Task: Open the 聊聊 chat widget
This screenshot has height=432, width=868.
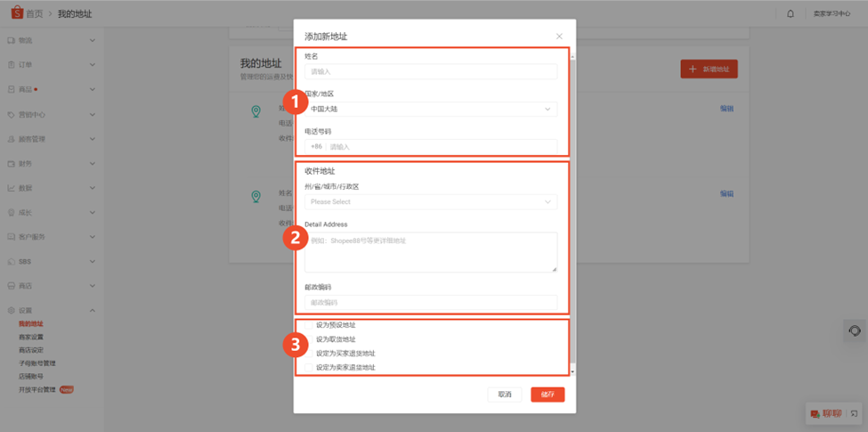Action: point(825,413)
